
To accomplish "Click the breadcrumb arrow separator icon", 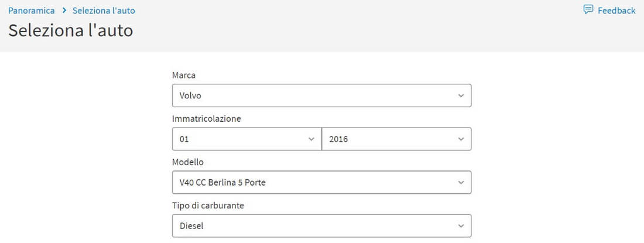I will tap(64, 11).
